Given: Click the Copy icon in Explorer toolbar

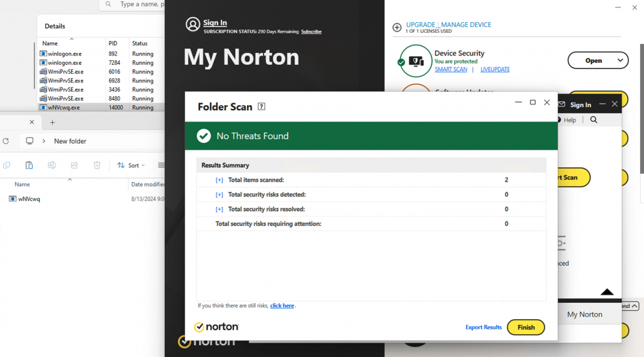Looking at the screenshot, I should 6,165.
